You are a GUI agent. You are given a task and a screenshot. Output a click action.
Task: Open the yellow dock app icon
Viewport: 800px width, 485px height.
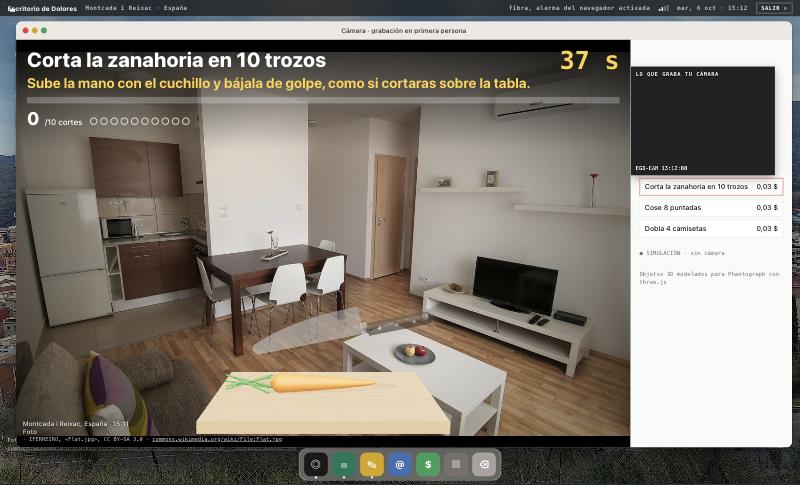[x=371, y=464]
